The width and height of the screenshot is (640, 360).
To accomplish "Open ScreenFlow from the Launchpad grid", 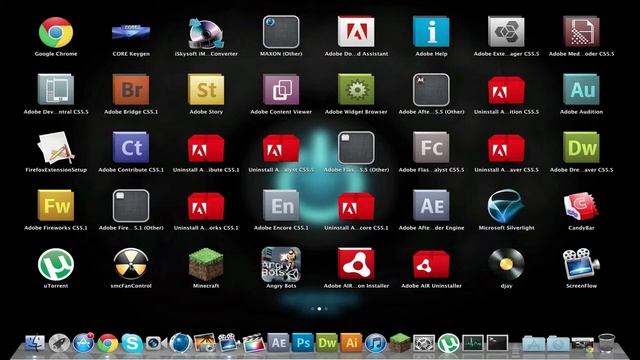I will click(581, 264).
